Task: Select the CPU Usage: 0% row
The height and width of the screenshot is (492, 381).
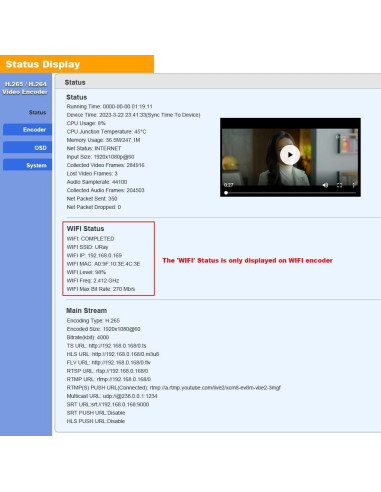Action: tap(86, 123)
